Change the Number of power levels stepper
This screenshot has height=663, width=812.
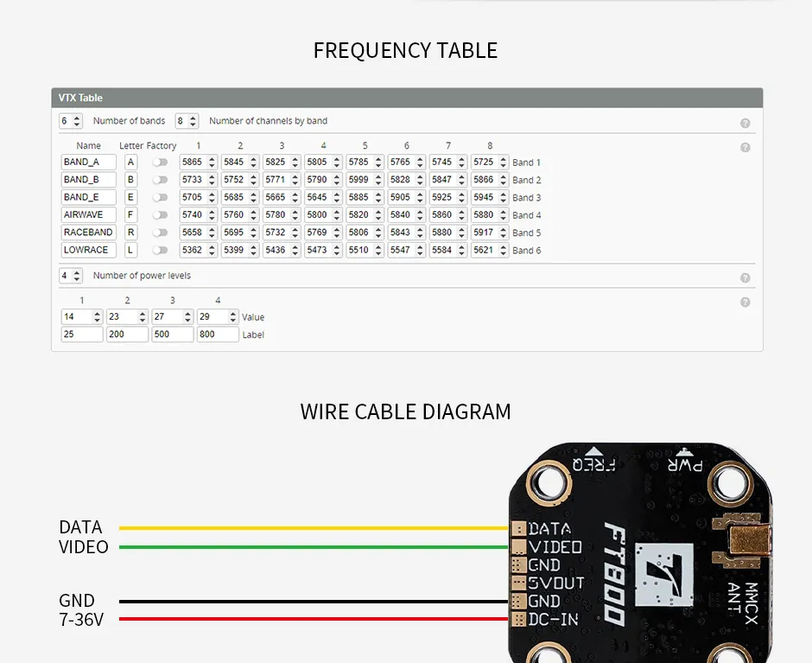(77, 276)
